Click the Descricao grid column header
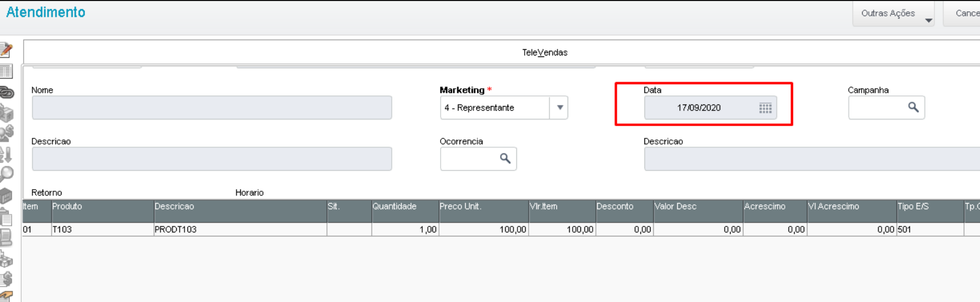 240,211
